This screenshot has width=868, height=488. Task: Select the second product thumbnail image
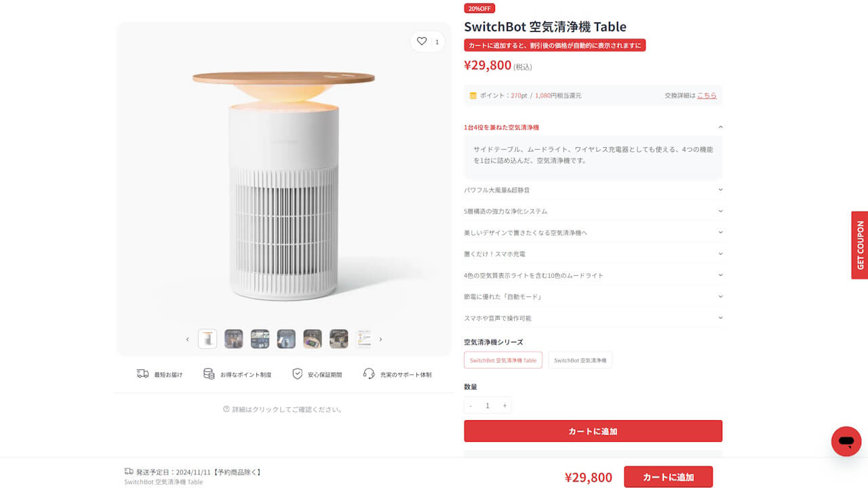point(234,339)
